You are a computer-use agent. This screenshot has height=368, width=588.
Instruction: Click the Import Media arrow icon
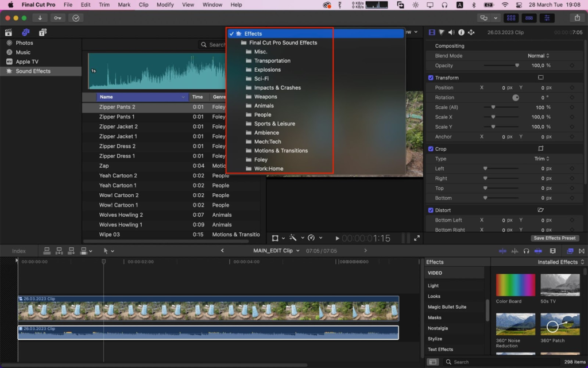[x=40, y=18]
